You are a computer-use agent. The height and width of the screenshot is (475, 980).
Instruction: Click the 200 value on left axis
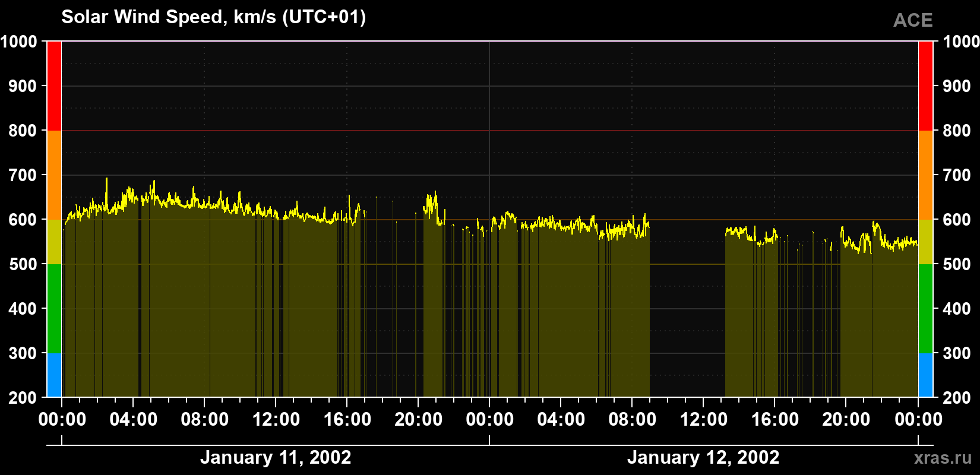(x=23, y=398)
